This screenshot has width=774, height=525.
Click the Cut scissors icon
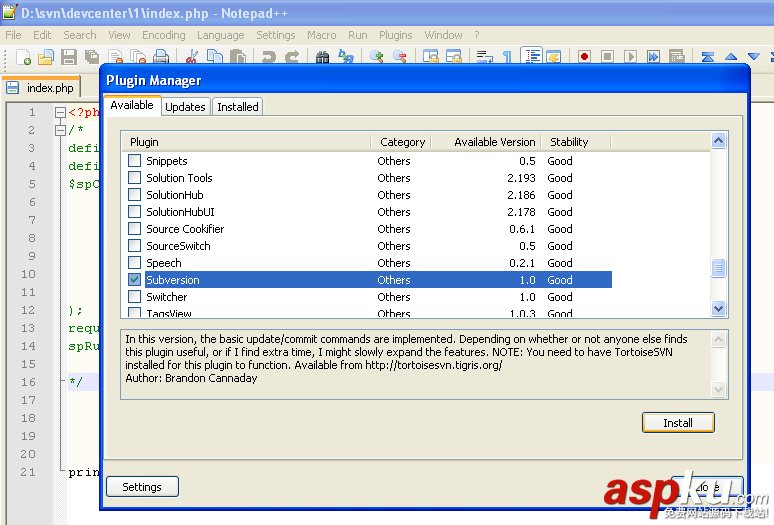[x=192, y=57]
